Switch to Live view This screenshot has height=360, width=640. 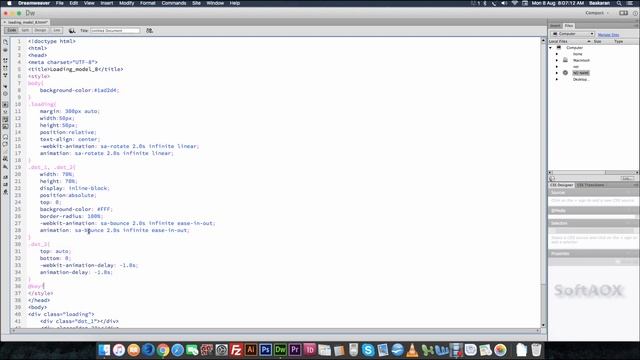coord(56,30)
